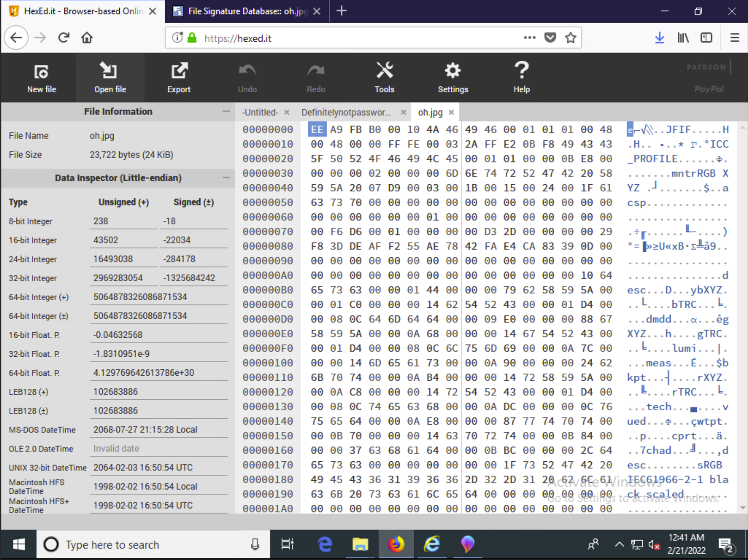The height and width of the screenshot is (560, 748).
Task: Click the New file toolbar icon
Action: (x=41, y=77)
